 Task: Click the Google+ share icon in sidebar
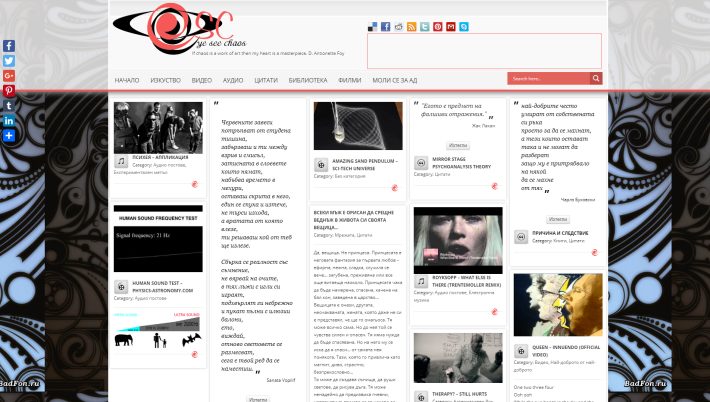click(x=9, y=76)
